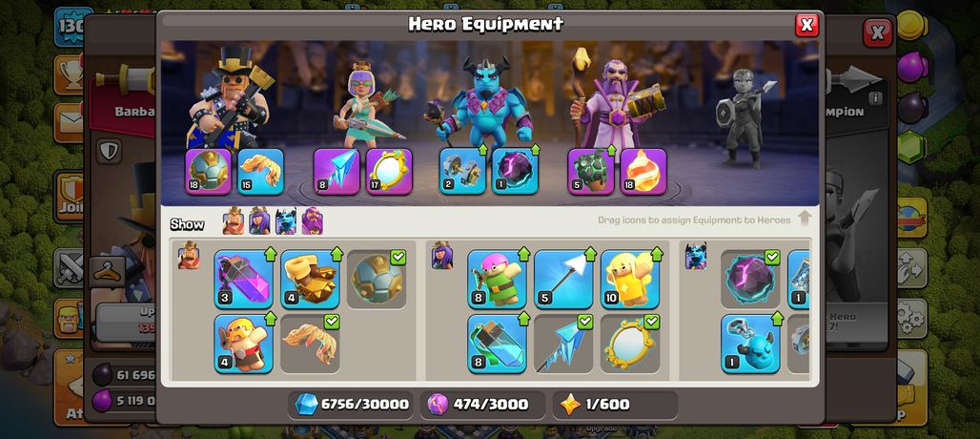This screenshot has height=439, width=980.
Task: Toggle Barbarian King filter in Show row
Action: click(234, 220)
